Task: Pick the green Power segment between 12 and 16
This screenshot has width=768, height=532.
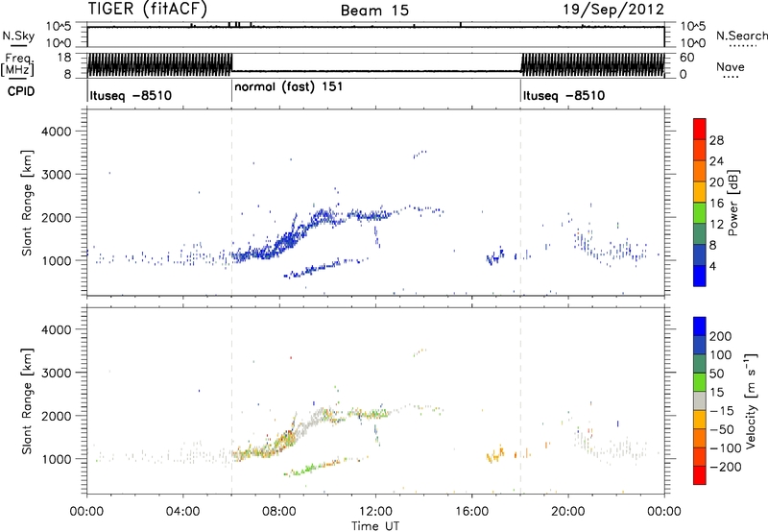Action: click(x=700, y=213)
